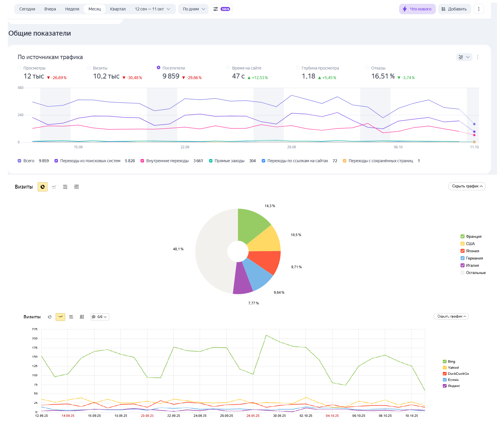Click the Добавить button
This screenshot has width=504, height=431.
454,9
